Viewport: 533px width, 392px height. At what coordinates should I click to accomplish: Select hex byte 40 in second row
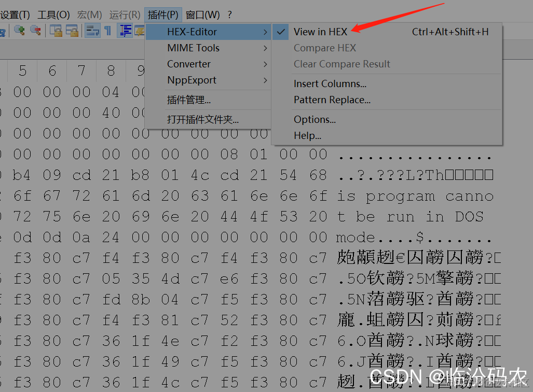click(x=111, y=113)
